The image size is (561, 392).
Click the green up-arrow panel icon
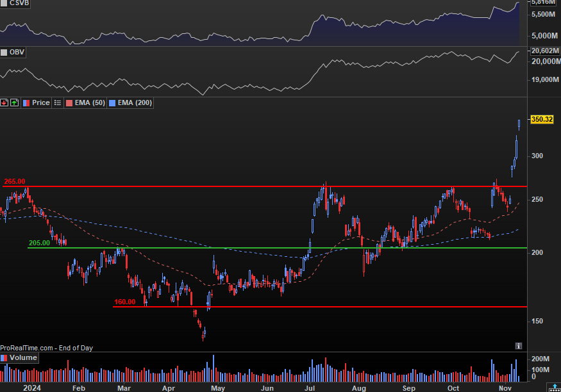(14, 103)
